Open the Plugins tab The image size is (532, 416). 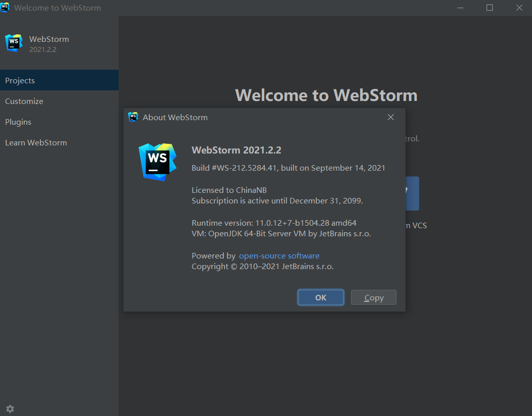[59, 122]
